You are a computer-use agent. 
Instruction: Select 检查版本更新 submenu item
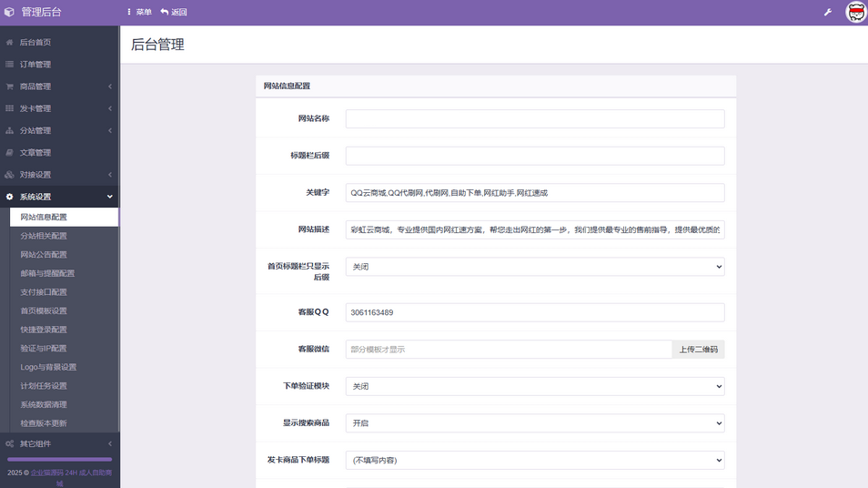click(x=64, y=423)
